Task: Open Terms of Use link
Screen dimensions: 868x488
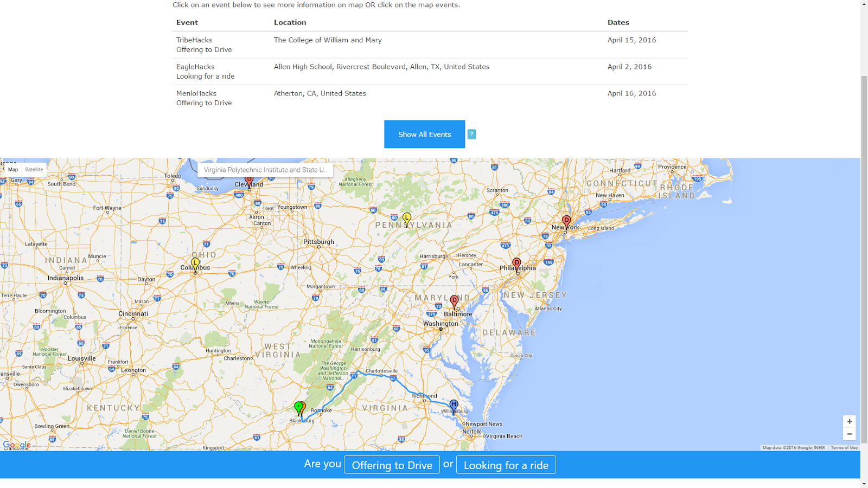Action: click(x=844, y=447)
